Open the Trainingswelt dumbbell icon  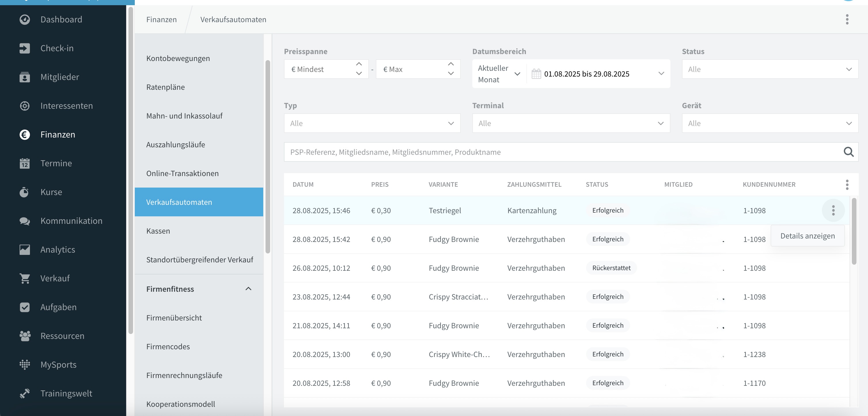coord(24,394)
